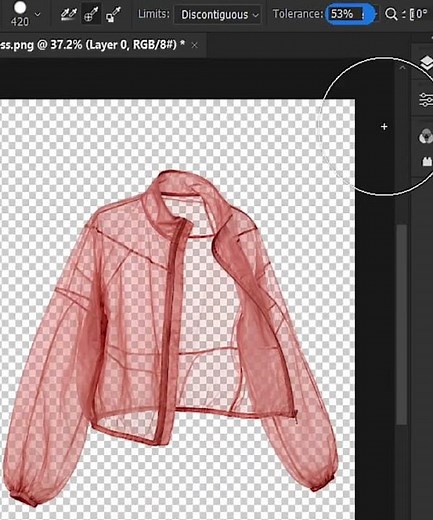Select the Sampling: Once eyedropper icon

91,14
